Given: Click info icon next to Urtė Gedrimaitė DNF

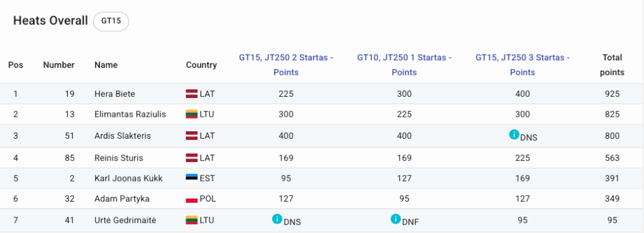Looking at the screenshot, I should click(396, 219).
